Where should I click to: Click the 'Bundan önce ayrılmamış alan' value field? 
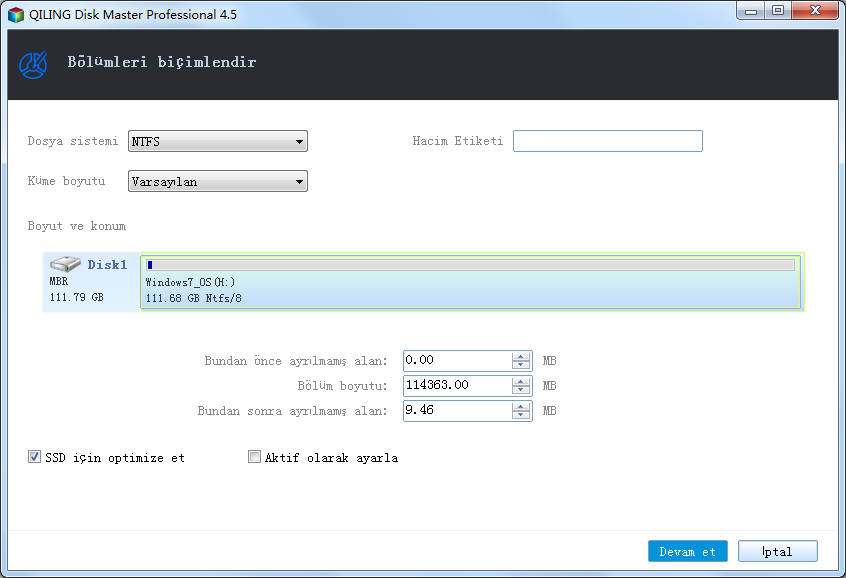point(458,361)
